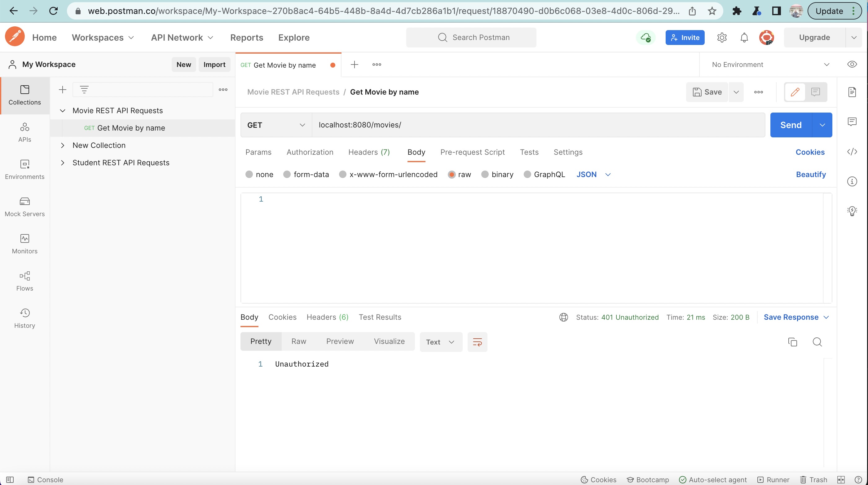Open the Send button dropdown arrow

point(822,125)
